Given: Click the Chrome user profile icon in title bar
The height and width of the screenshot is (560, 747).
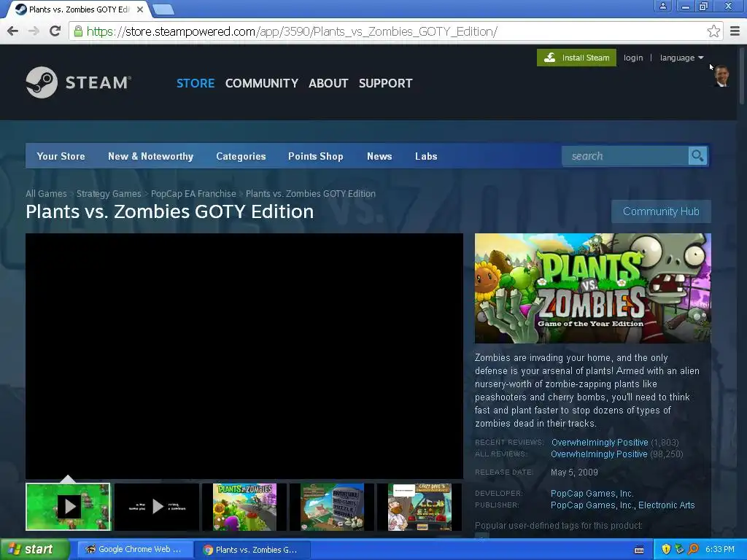Looking at the screenshot, I should tap(662, 6).
